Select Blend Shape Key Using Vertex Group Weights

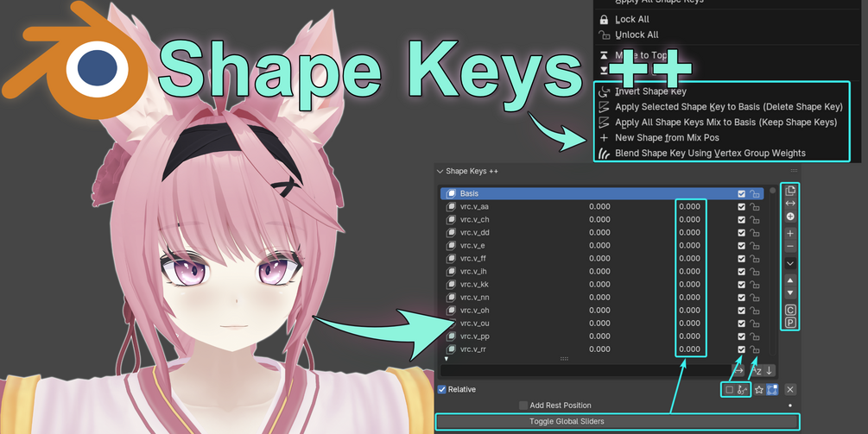pos(710,153)
